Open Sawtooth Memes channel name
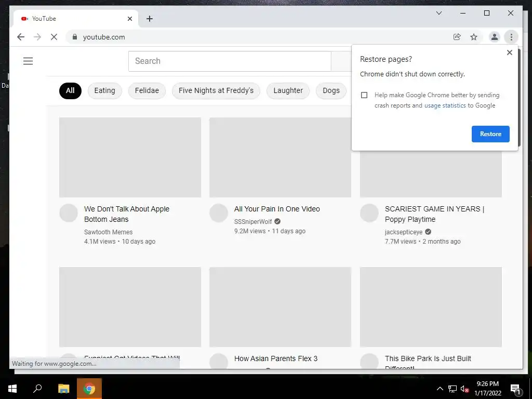The image size is (532, 399). pos(108,232)
